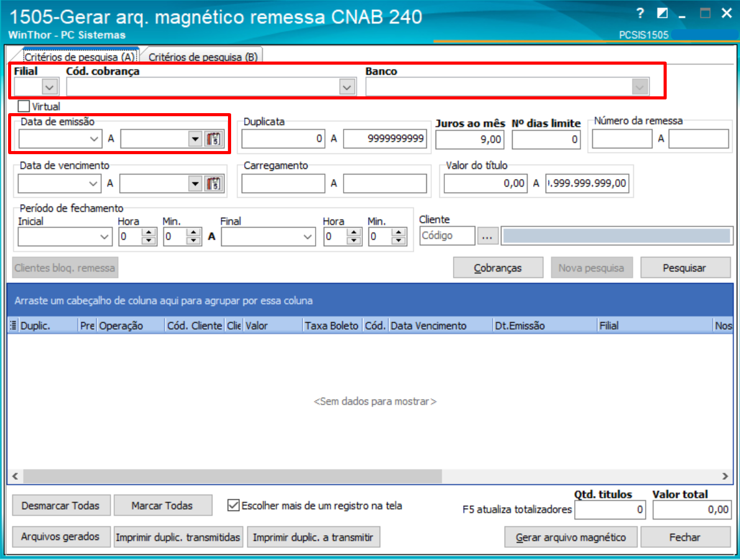740x560 pixels.
Task: Click the first Número da remessa field
Action: tap(622, 139)
